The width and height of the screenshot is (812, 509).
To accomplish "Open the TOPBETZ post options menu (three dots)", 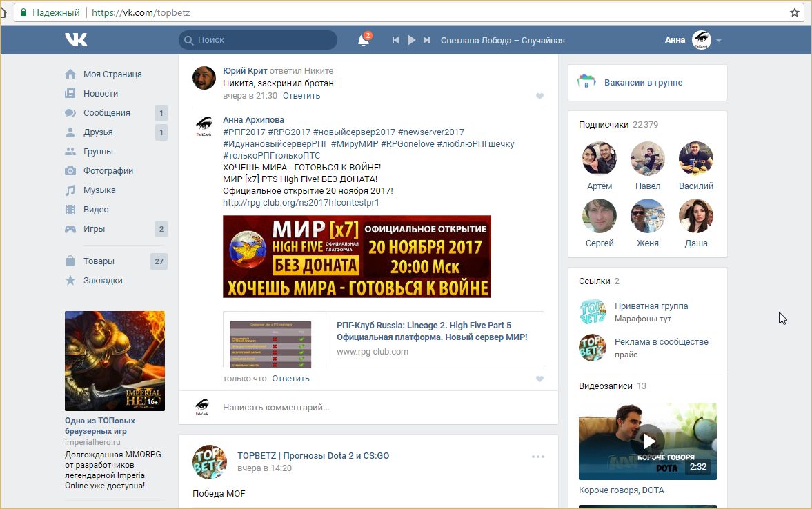I will (x=538, y=456).
